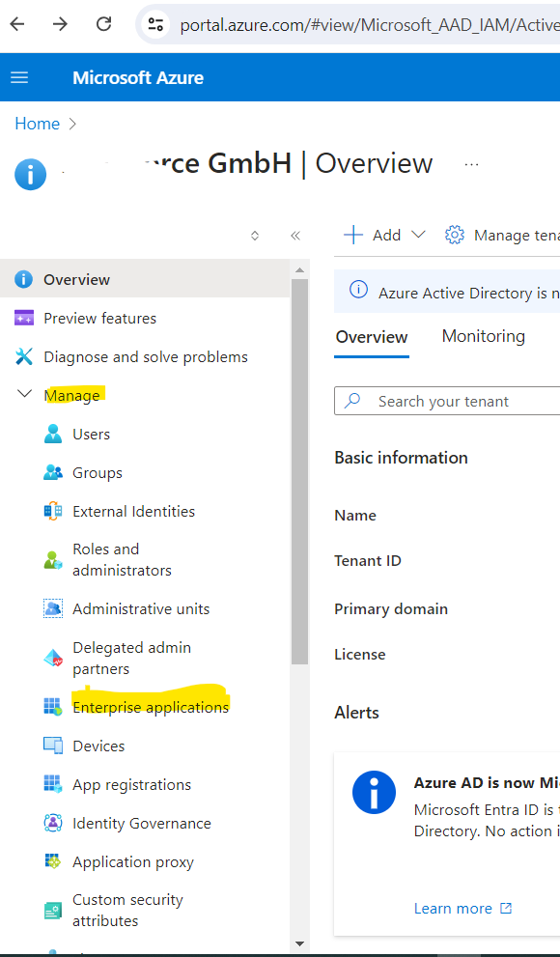
Task: Switch to the Monitoring tab
Action: [x=483, y=336]
